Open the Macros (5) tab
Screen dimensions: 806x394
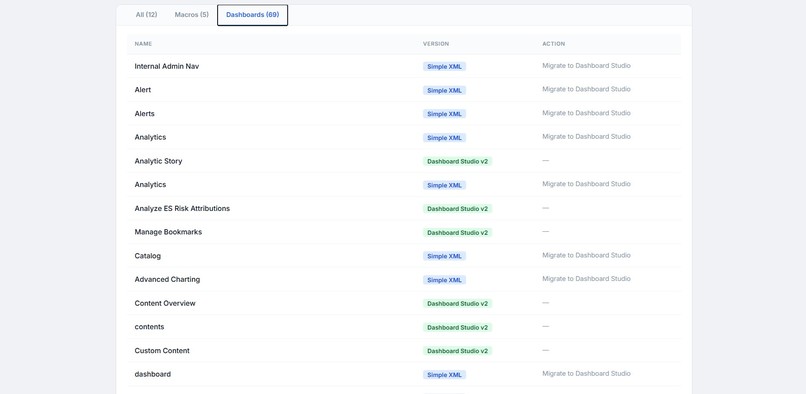tap(192, 15)
